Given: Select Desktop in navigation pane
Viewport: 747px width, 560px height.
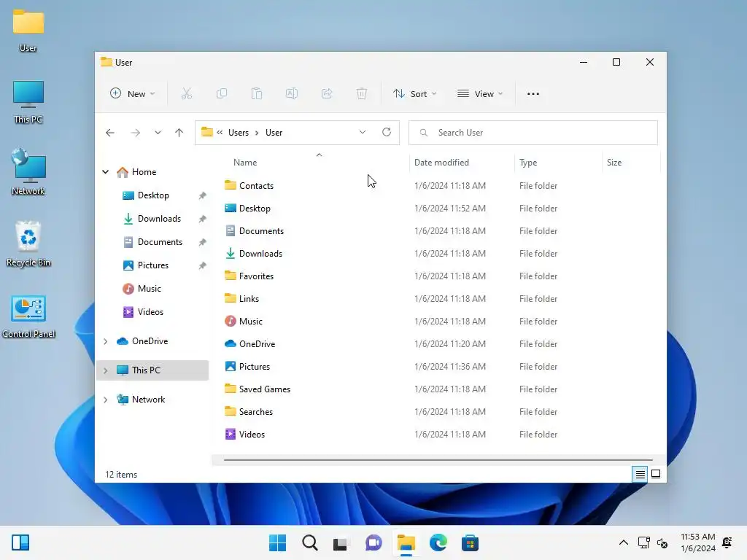Looking at the screenshot, I should [x=153, y=195].
